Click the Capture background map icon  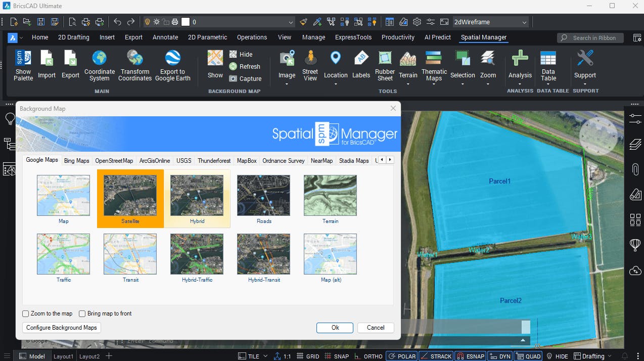coord(233,78)
